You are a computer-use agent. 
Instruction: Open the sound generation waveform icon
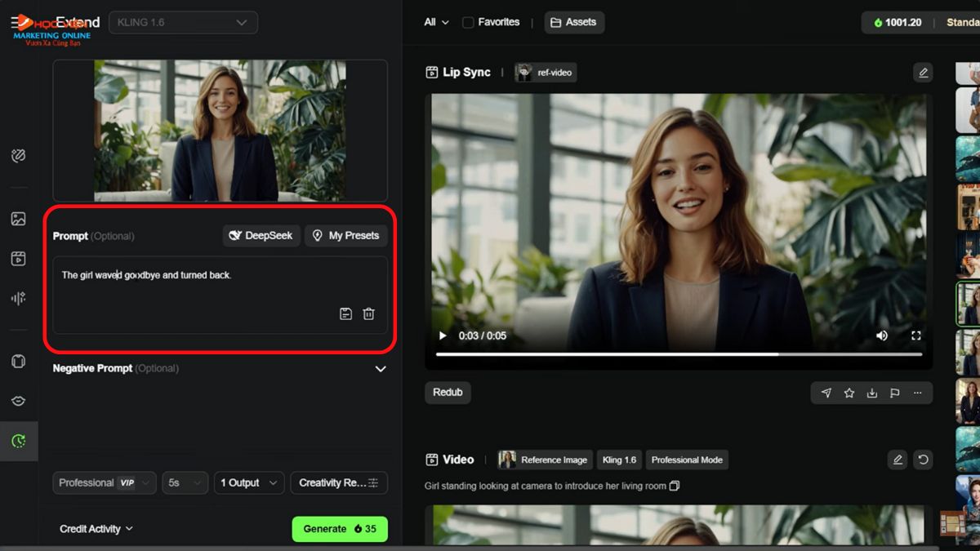[x=18, y=299]
